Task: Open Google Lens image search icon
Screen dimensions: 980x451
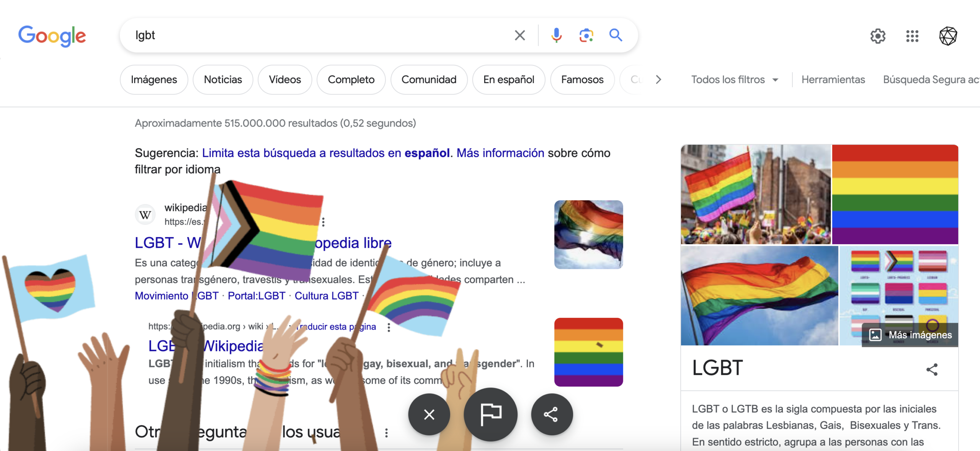Action: 586,35
